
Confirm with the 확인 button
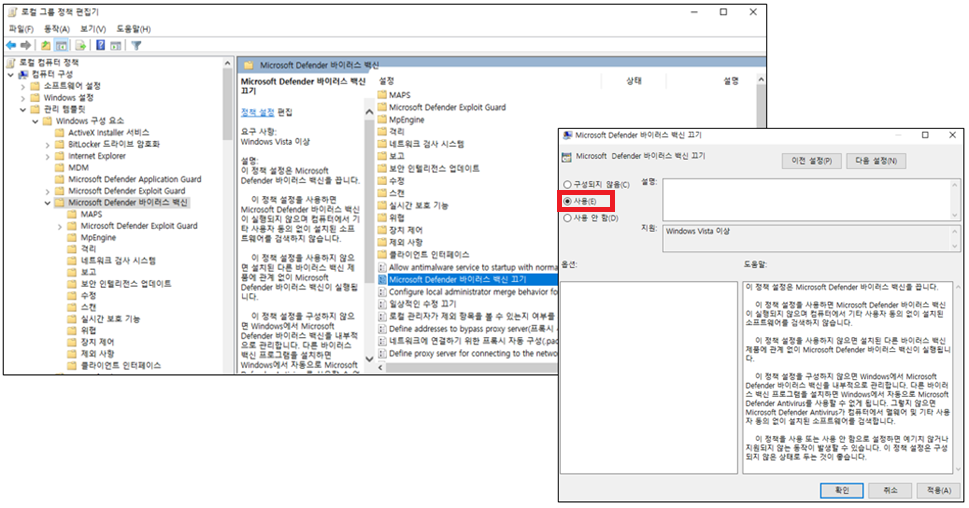842,490
